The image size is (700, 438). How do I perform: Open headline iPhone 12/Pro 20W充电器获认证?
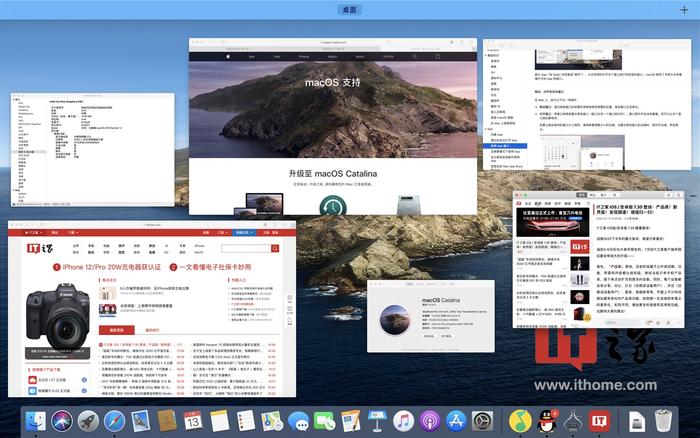(107, 267)
